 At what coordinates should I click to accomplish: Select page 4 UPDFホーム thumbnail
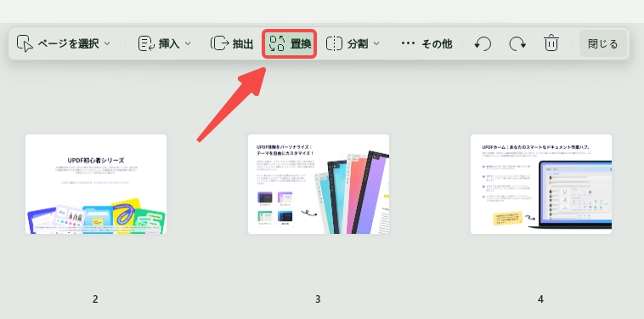[x=541, y=184]
